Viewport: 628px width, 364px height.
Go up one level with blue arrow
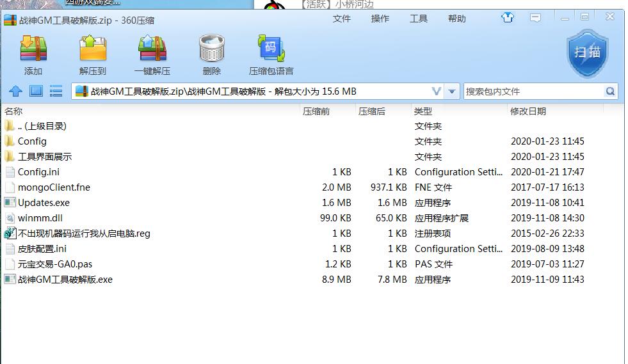[16, 91]
